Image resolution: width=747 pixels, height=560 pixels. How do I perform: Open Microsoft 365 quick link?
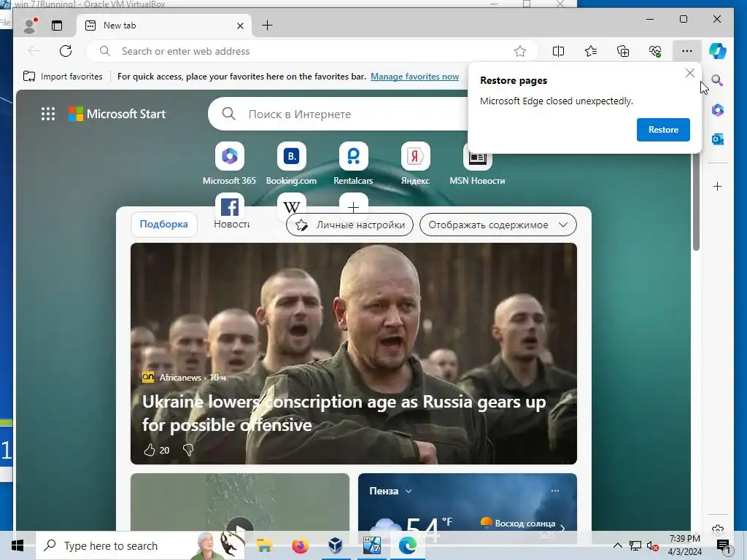pos(229,163)
